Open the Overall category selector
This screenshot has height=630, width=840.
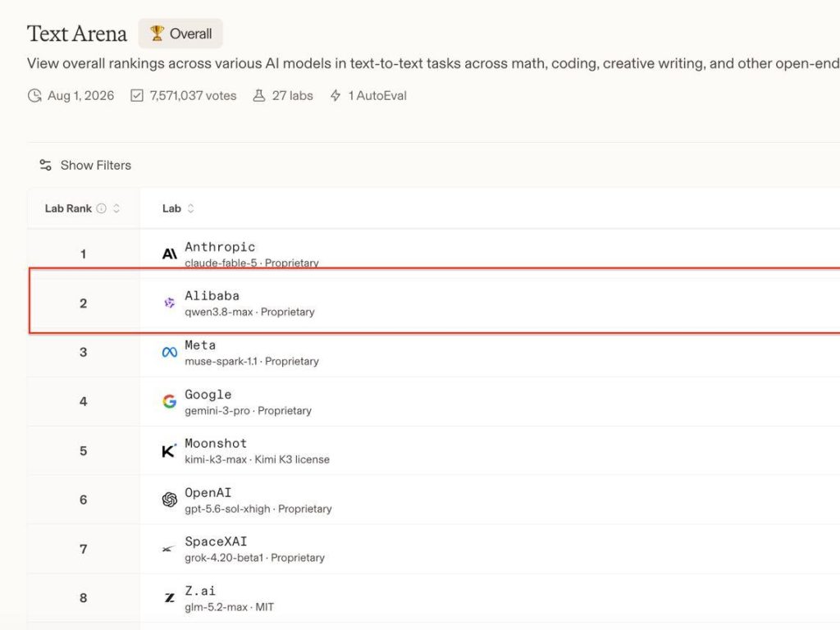[x=180, y=33]
